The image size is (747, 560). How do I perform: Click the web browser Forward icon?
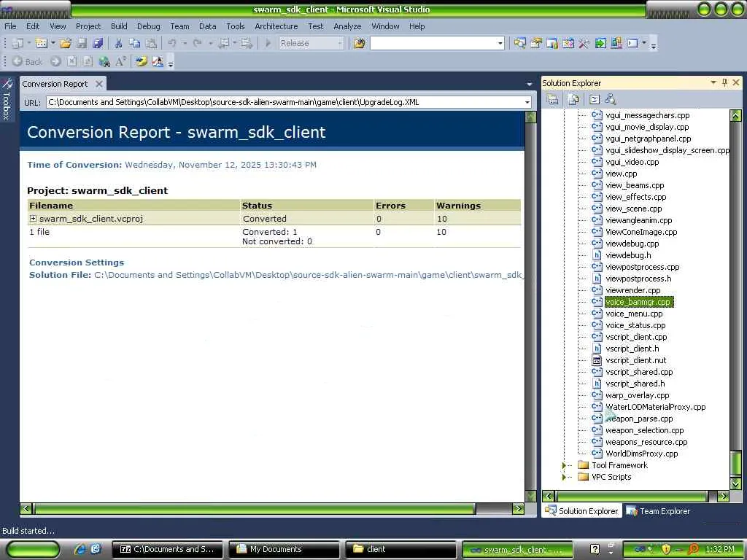coord(55,61)
